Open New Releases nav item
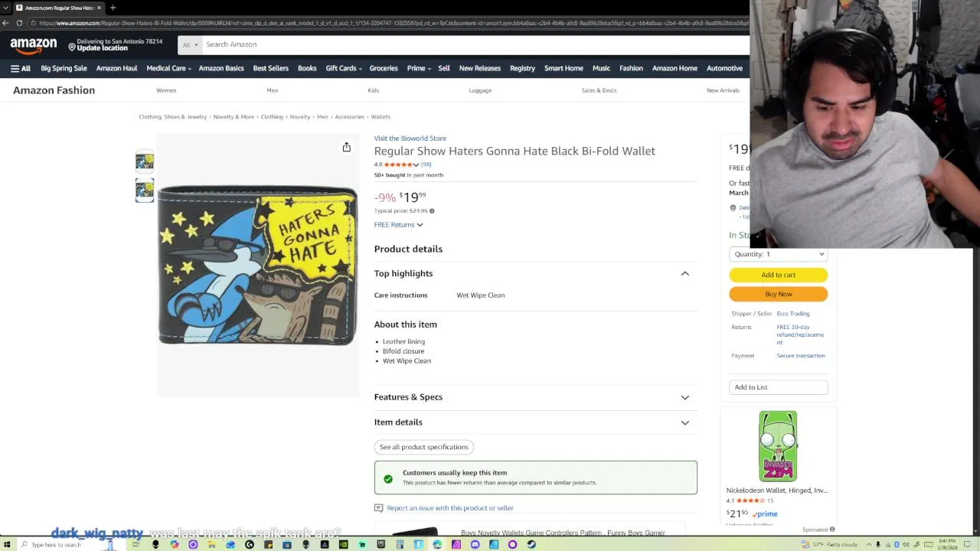The height and width of the screenshot is (551, 980). pos(479,68)
